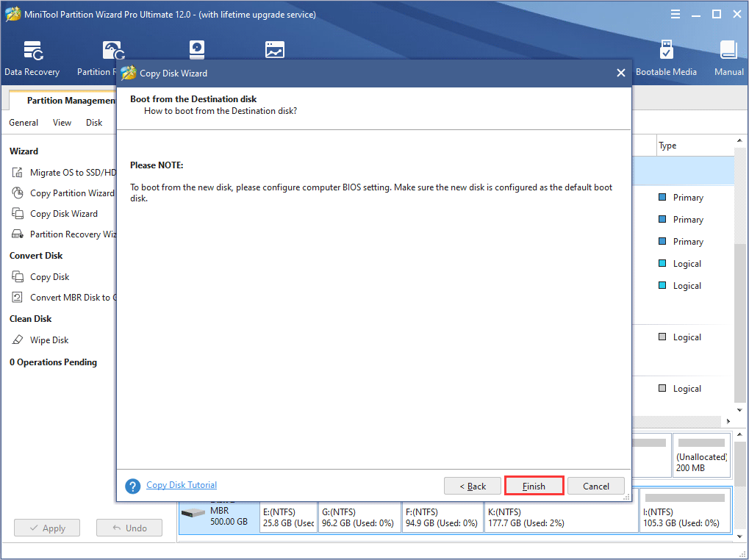Select the E:(NTFS) 25.8 GB partition
Image resolution: width=749 pixels, height=560 pixels.
coord(288,517)
